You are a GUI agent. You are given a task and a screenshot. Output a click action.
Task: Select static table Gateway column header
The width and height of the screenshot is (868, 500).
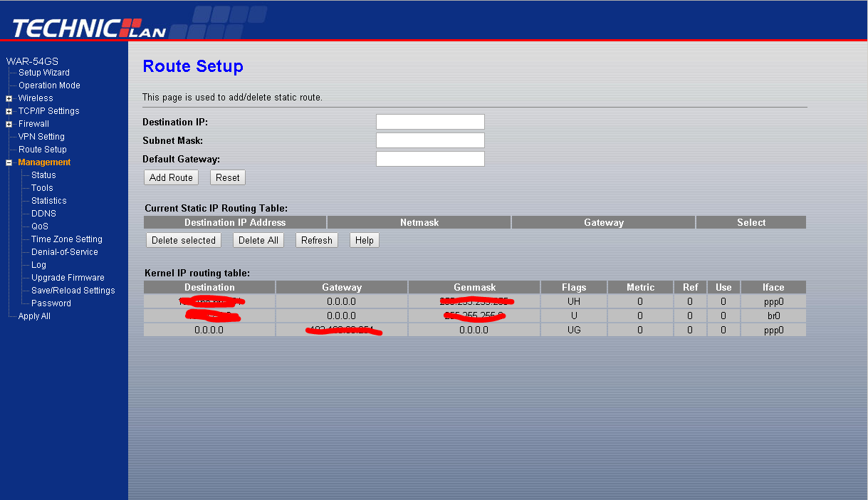coord(604,223)
